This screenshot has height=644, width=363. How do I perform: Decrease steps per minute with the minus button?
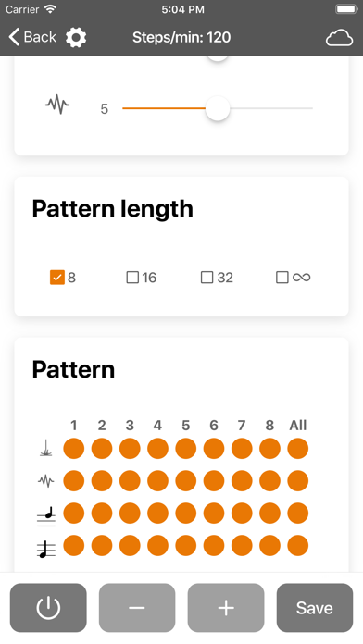pos(137,608)
